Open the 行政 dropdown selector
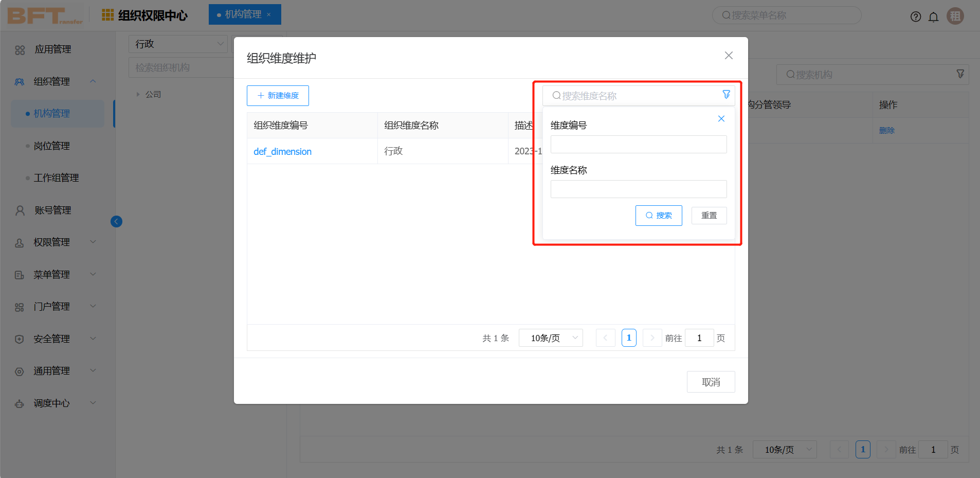Image resolution: width=980 pixels, height=478 pixels. point(177,44)
